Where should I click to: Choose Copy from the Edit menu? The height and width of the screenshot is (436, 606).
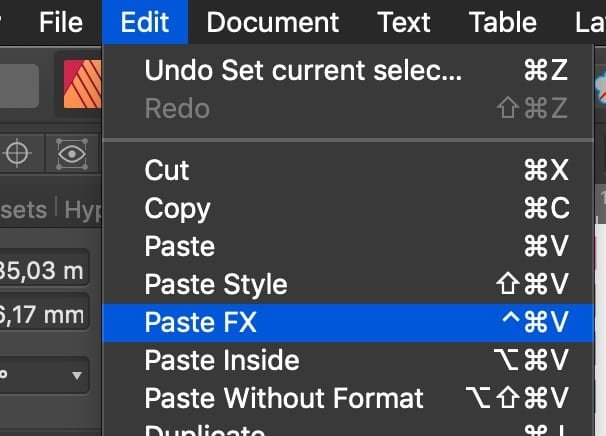(x=348, y=208)
